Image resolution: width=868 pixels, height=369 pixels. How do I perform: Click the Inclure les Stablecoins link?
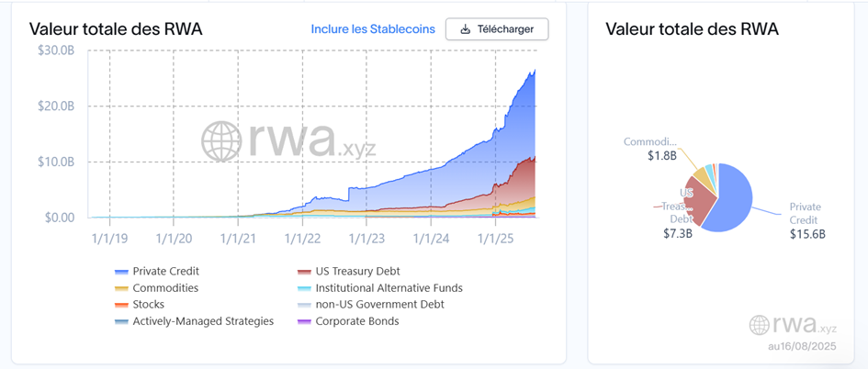(x=373, y=29)
